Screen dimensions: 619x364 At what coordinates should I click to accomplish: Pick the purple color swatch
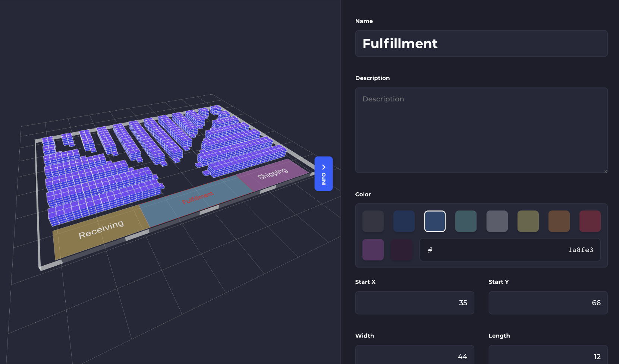click(x=373, y=250)
